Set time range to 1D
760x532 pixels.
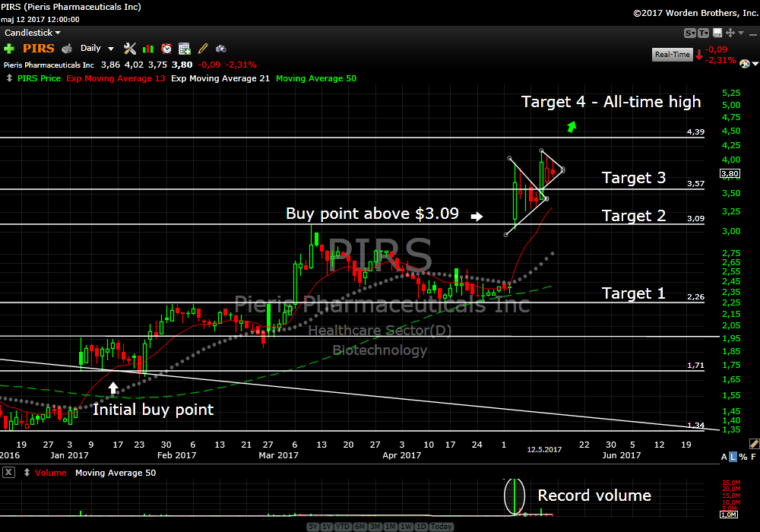(x=421, y=526)
